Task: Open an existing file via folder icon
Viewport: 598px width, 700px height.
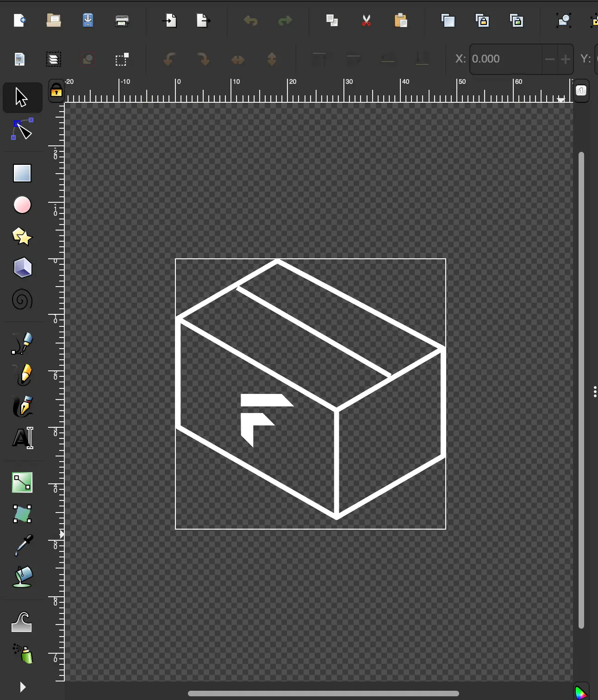Action: point(54,21)
